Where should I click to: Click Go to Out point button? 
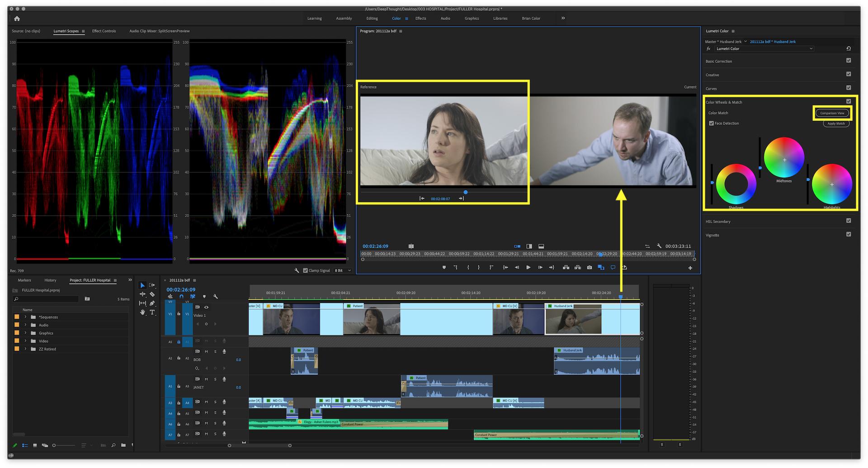point(552,267)
